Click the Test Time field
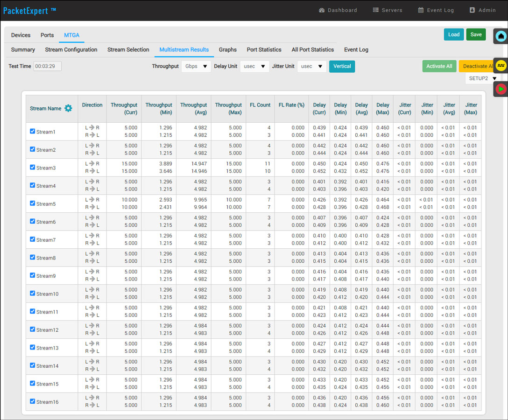Screen dimensions: 508x420 point(47,66)
